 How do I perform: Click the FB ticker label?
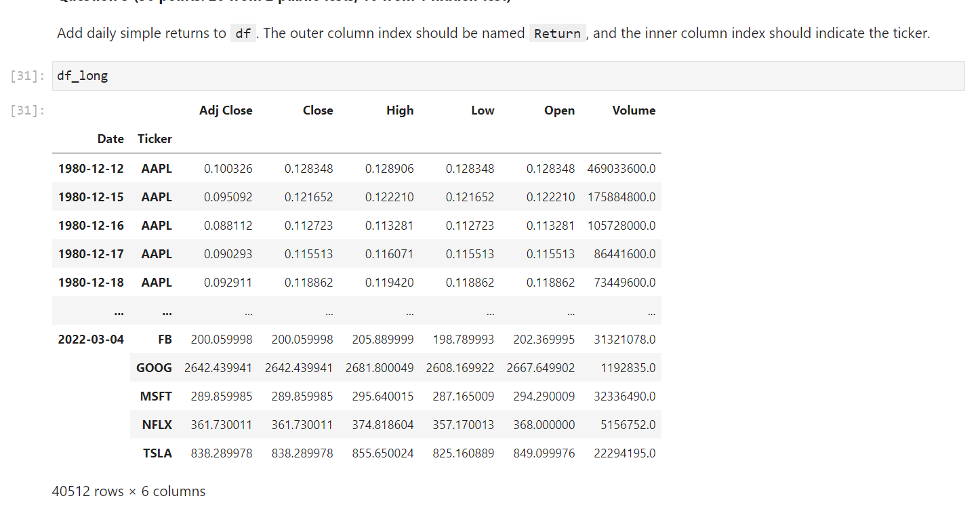[165, 340]
